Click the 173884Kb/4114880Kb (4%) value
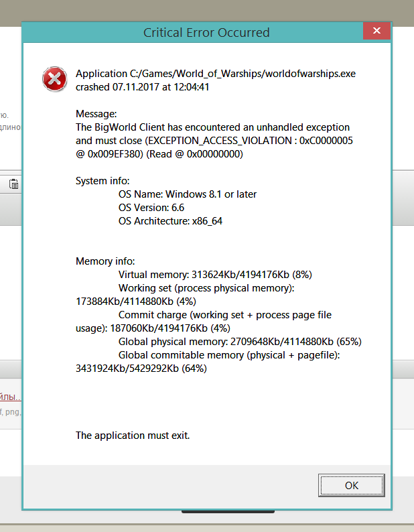Screen dimensions: 414x532 coord(136,302)
